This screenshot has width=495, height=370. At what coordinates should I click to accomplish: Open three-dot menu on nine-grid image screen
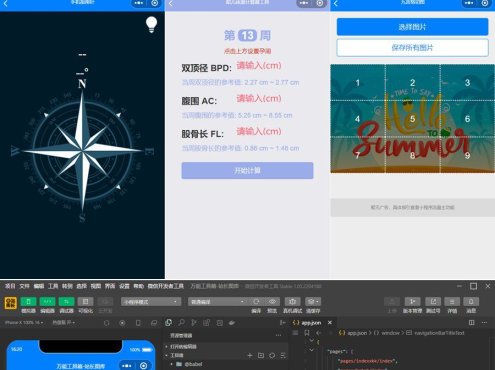point(469,3)
